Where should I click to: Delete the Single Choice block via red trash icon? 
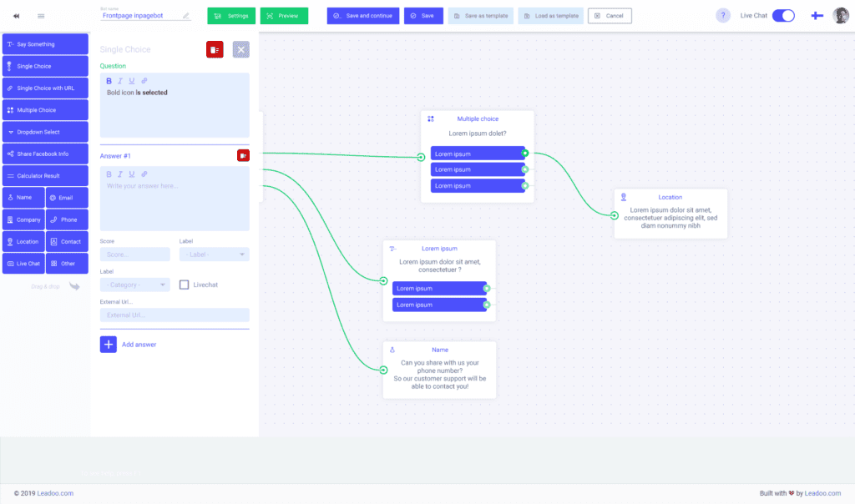pyautogui.click(x=215, y=49)
